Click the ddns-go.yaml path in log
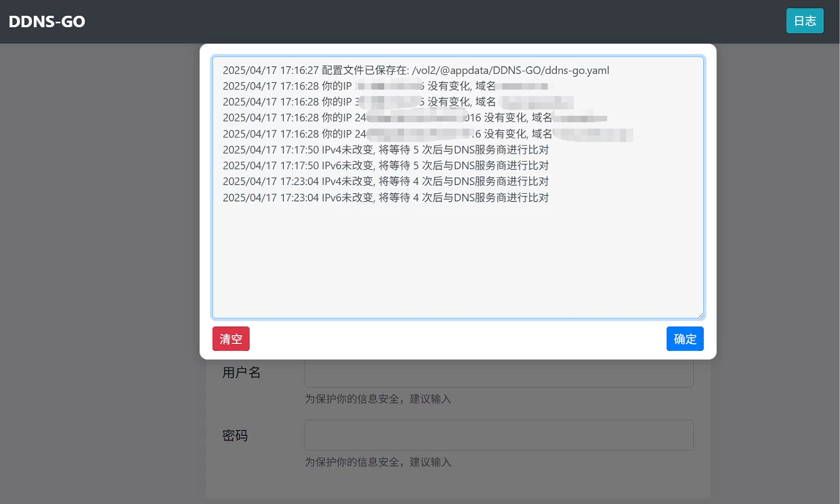 tap(510, 70)
